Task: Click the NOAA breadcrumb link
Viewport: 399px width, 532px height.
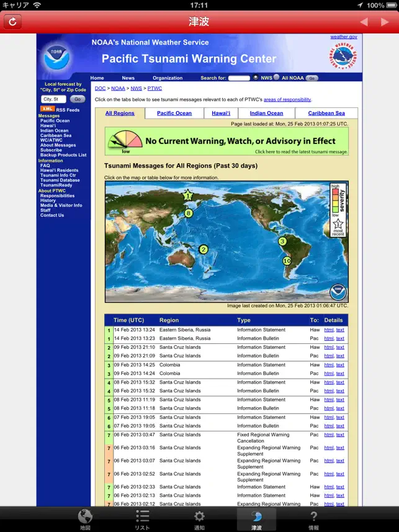Action: 118,88
